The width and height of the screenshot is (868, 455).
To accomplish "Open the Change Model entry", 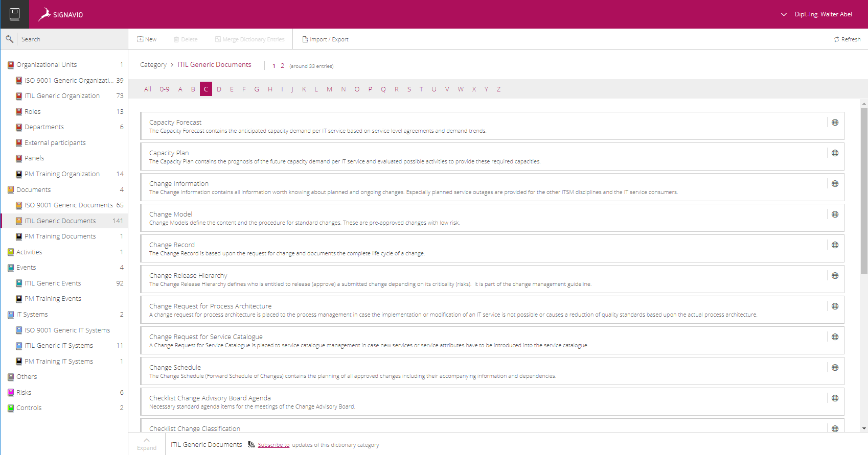I will click(x=492, y=218).
